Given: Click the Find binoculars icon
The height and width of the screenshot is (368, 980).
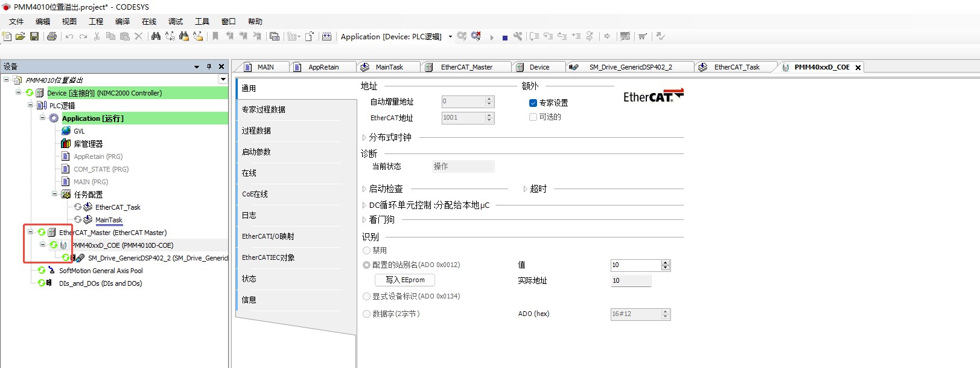Looking at the screenshot, I should click(x=156, y=36).
